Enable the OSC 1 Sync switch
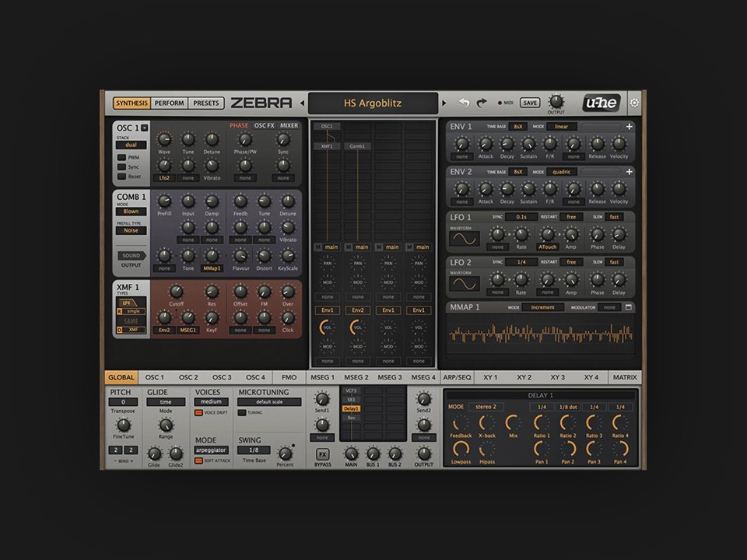This screenshot has width=747, height=560. click(x=121, y=167)
